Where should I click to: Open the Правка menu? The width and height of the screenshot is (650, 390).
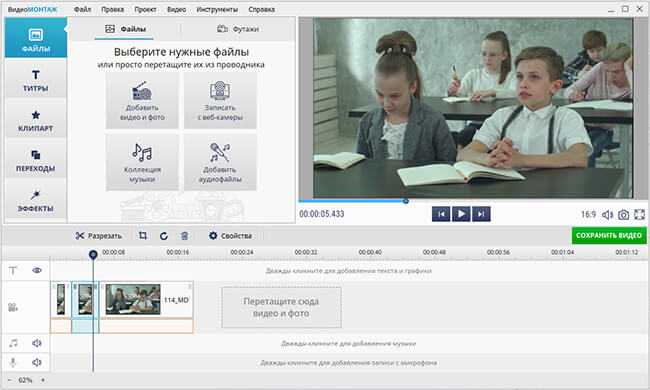click(x=112, y=9)
